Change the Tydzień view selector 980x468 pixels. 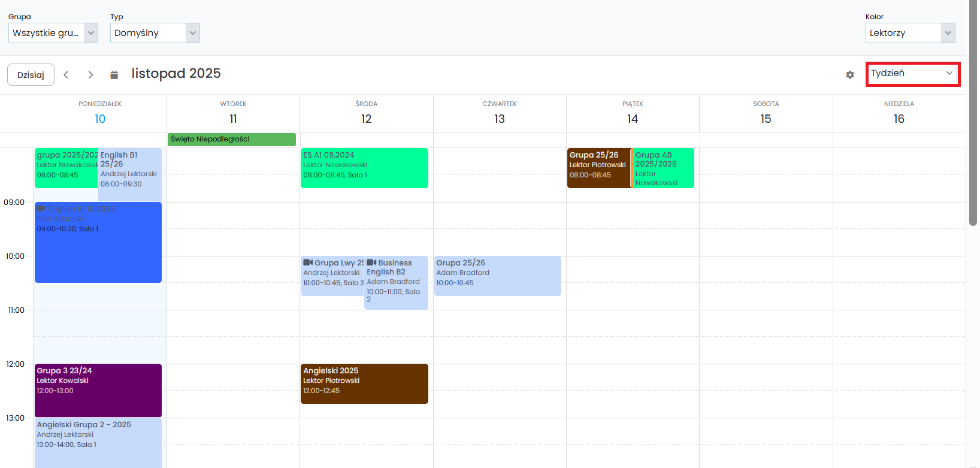coord(912,74)
